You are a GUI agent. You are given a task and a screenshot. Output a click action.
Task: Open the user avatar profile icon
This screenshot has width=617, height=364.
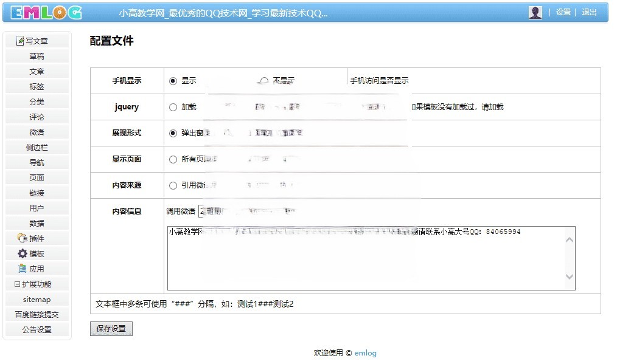click(x=535, y=13)
